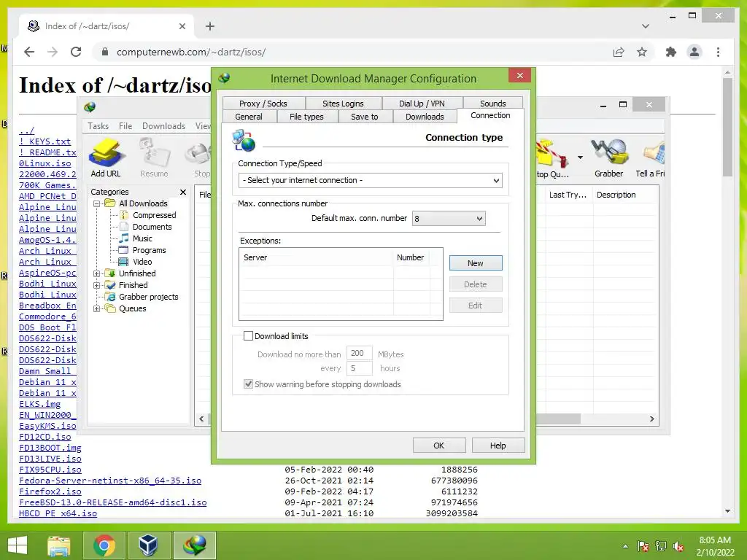Collapse the All Downloads tree node
747x560 pixels.
(x=97, y=204)
